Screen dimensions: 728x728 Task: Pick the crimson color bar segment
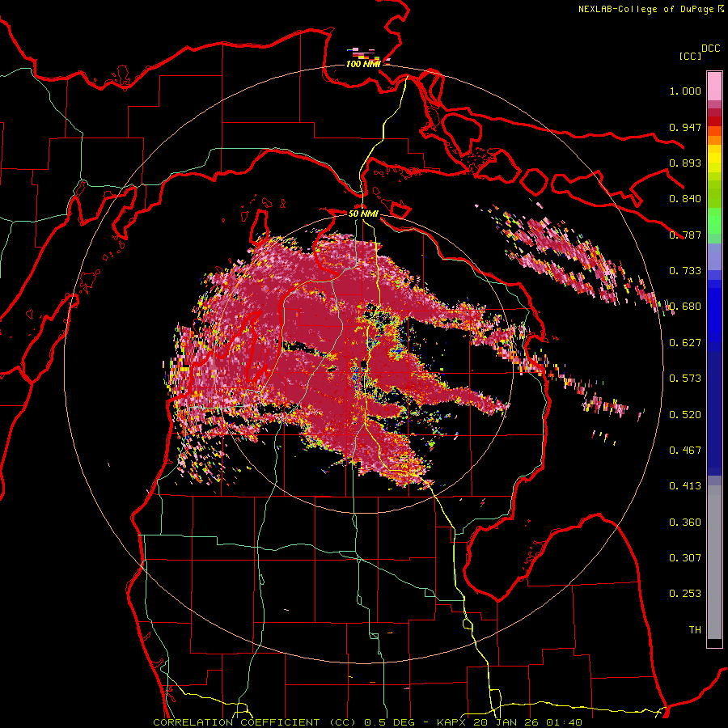tap(714, 112)
